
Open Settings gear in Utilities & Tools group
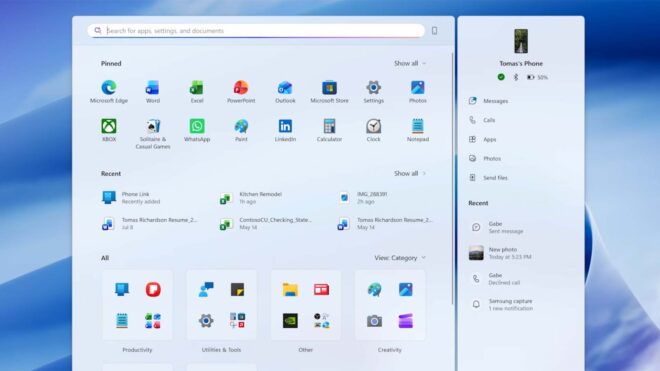(206, 321)
